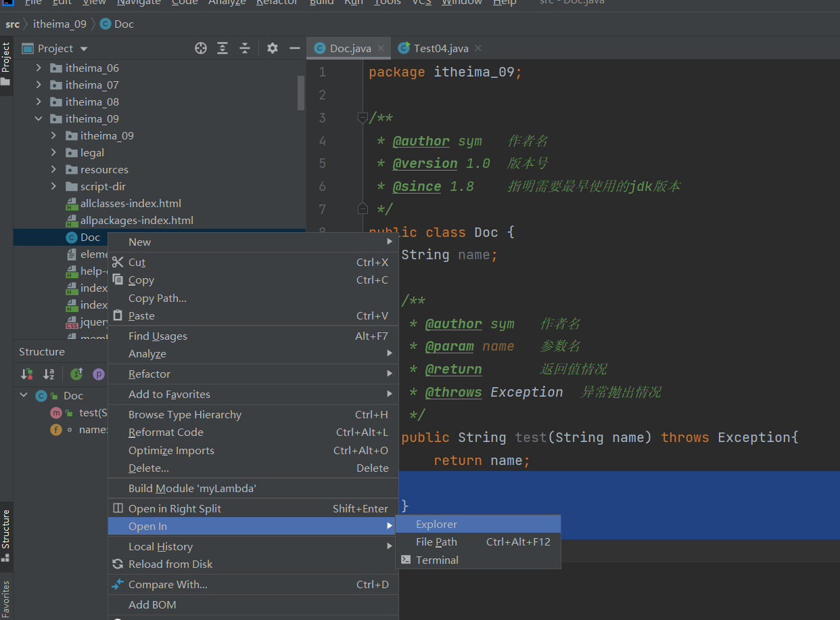The image size is (840, 620).
Task: Toggle Sort Alphabetically in Structure toolbar
Action: click(49, 374)
